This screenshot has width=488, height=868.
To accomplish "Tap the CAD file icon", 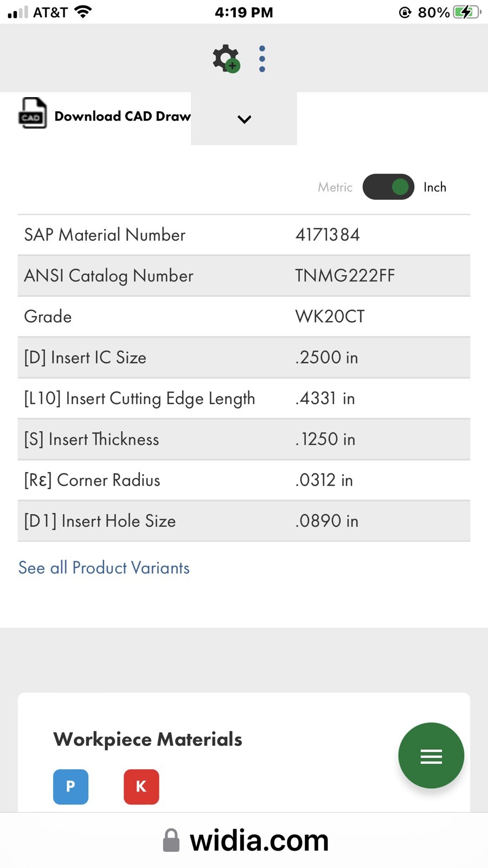I will (x=33, y=113).
